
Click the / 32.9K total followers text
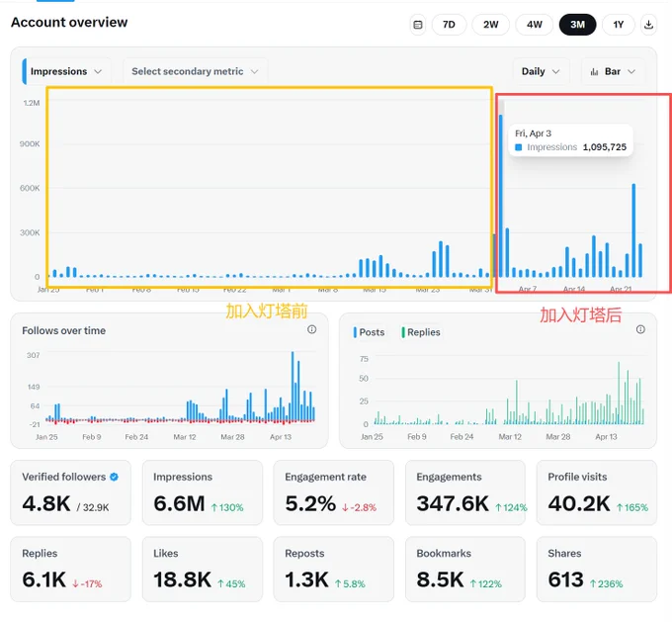pos(93,507)
